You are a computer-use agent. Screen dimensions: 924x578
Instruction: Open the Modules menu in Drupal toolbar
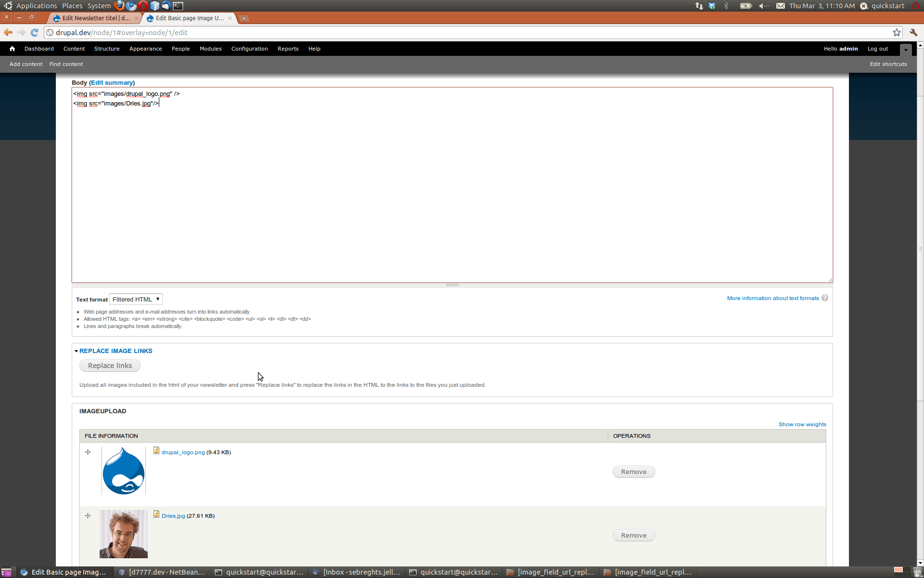210,49
